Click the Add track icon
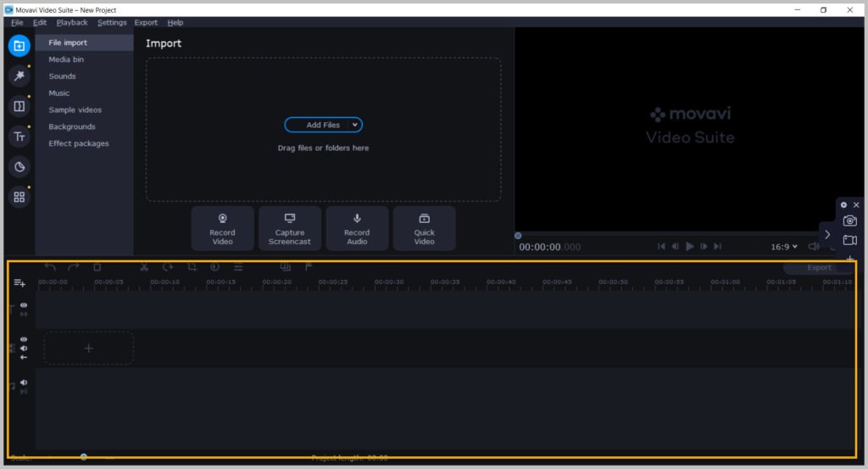This screenshot has width=868, height=469. [x=19, y=283]
